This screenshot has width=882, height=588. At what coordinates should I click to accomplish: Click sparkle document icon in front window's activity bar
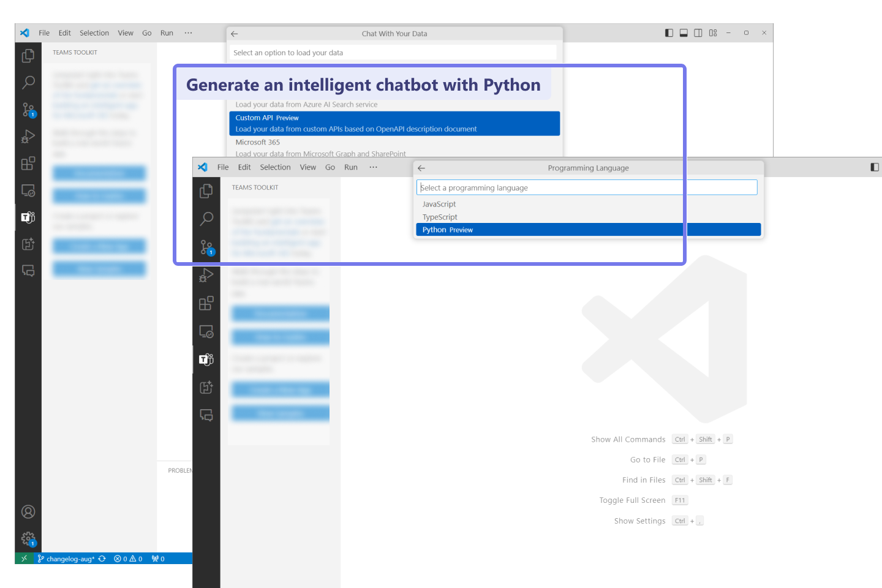click(206, 387)
